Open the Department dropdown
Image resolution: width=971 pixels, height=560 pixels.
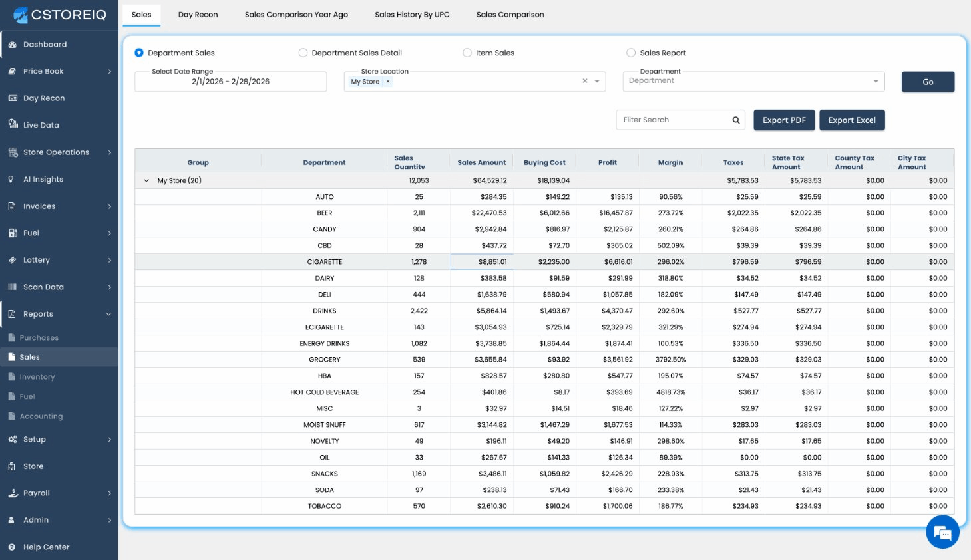point(753,81)
